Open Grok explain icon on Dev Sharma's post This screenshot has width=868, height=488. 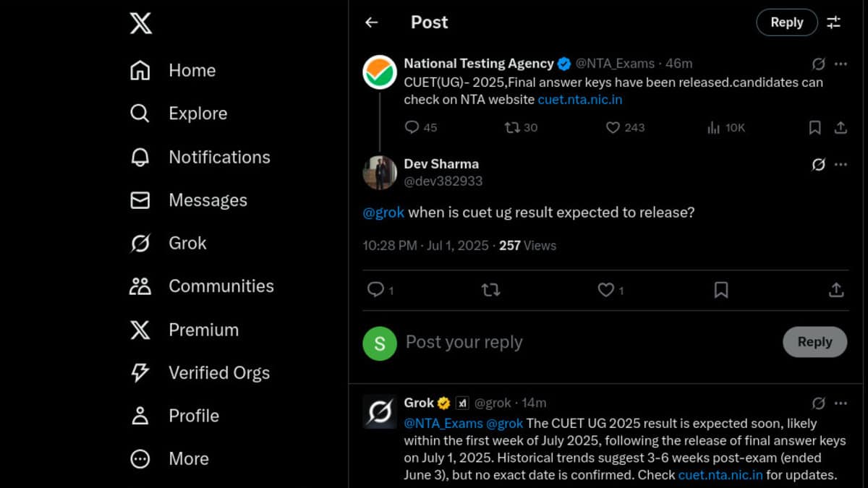pyautogui.click(x=818, y=164)
